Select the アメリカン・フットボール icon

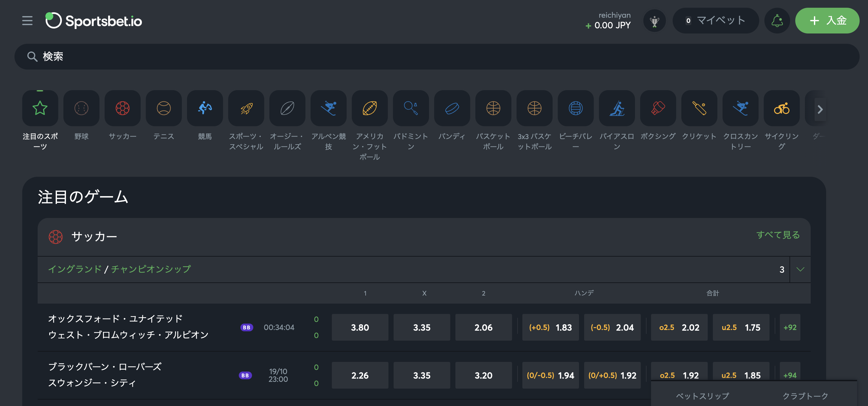pyautogui.click(x=370, y=108)
